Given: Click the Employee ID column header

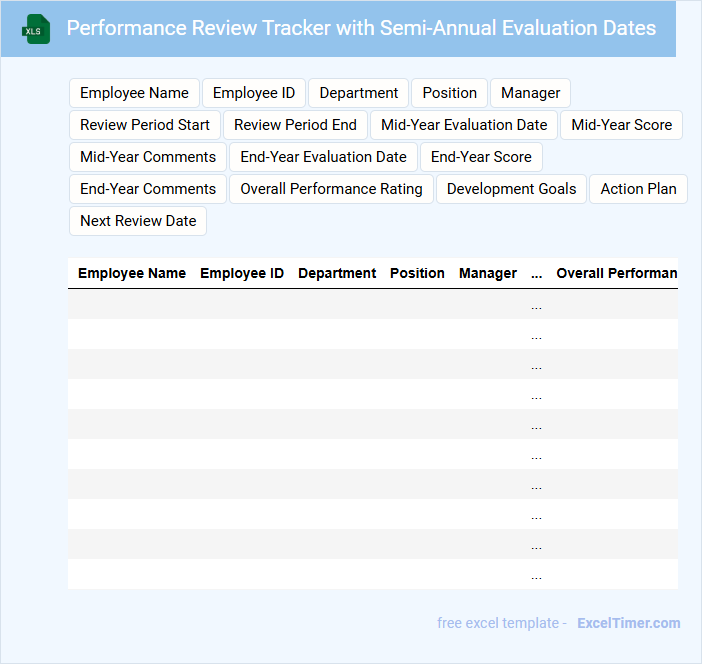Looking at the screenshot, I should tap(242, 273).
